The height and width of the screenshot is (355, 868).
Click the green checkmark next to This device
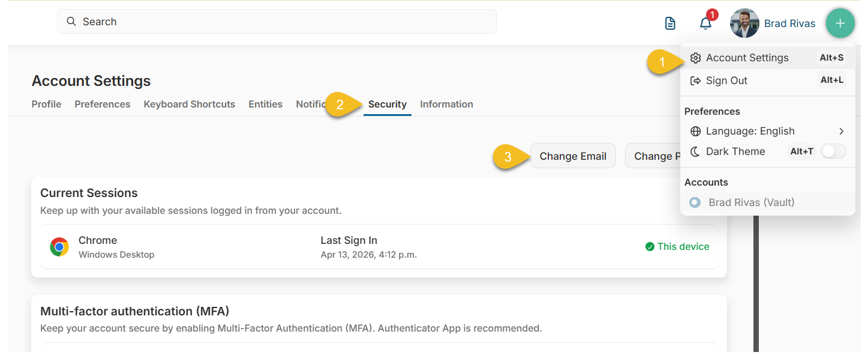(x=649, y=246)
